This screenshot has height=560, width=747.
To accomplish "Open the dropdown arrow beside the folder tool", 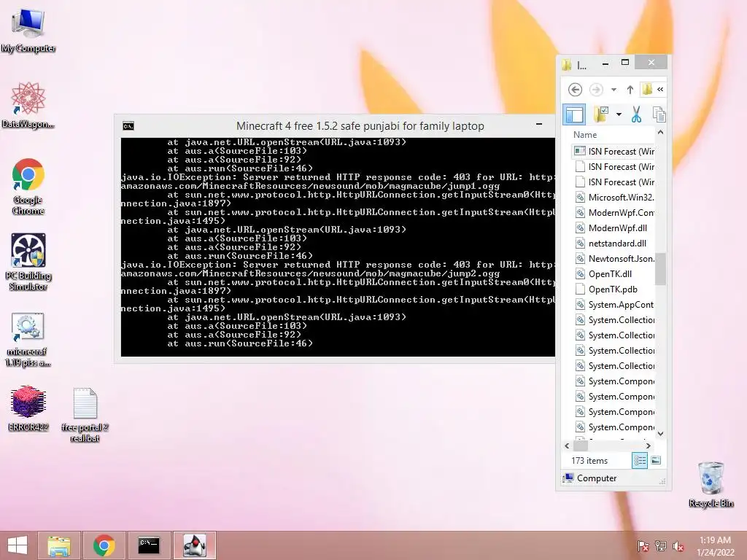I will coord(619,114).
